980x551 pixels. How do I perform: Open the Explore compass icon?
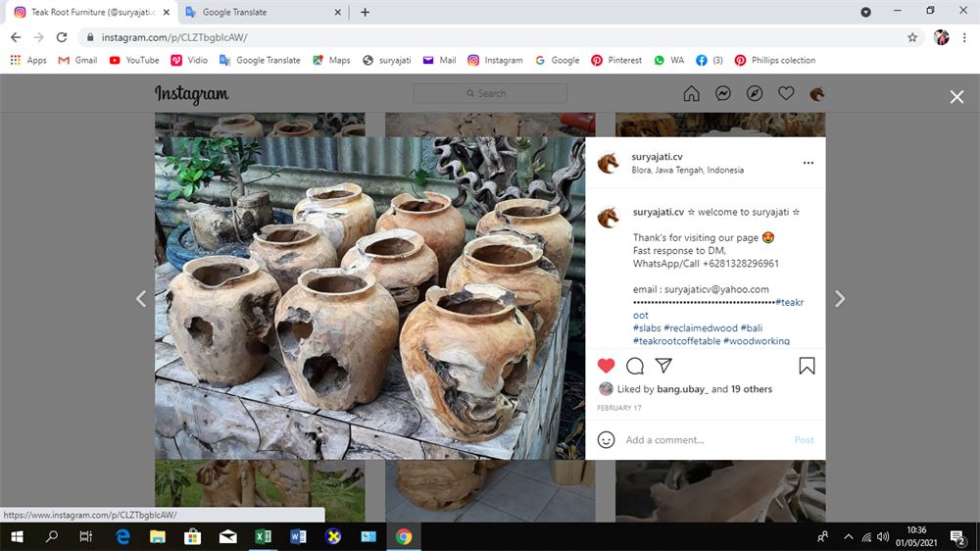[755, 93]
